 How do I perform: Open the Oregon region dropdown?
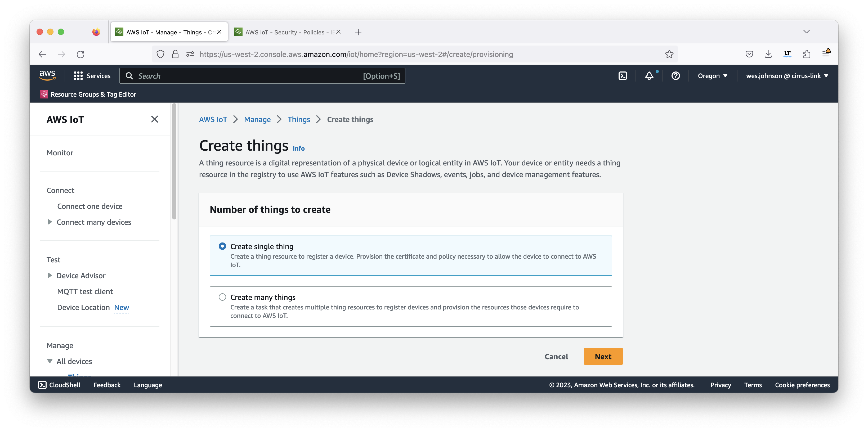pos(712,76)
